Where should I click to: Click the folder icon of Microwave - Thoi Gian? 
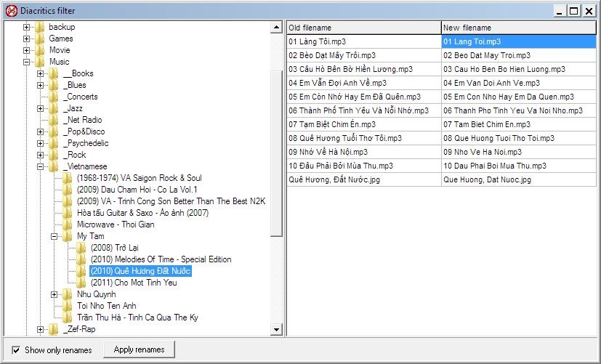point(68,225)
